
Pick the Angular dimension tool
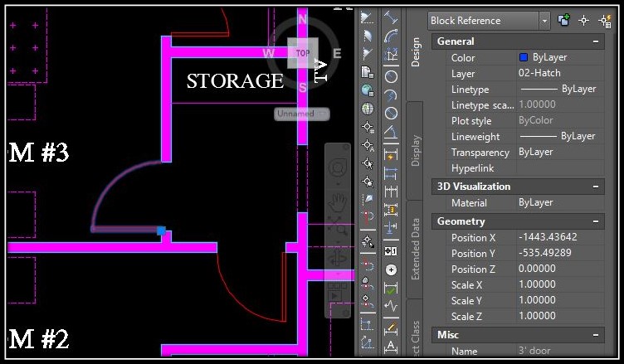[x=391, y=132]
